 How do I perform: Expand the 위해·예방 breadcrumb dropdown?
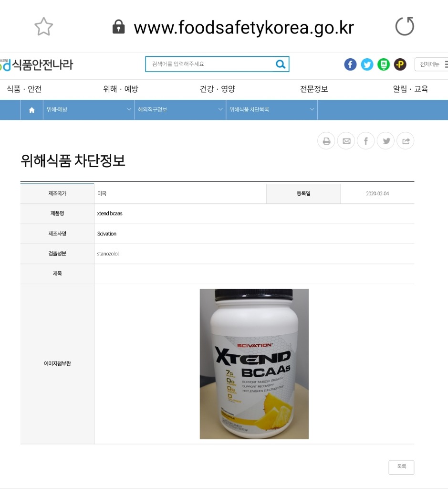click(x=89, y=110)
